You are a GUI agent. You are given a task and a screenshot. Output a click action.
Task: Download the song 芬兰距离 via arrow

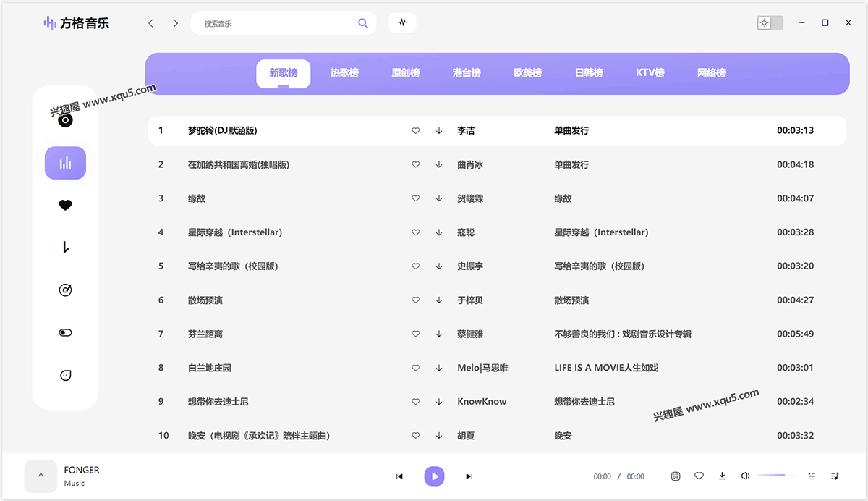(x=439, y=334)
